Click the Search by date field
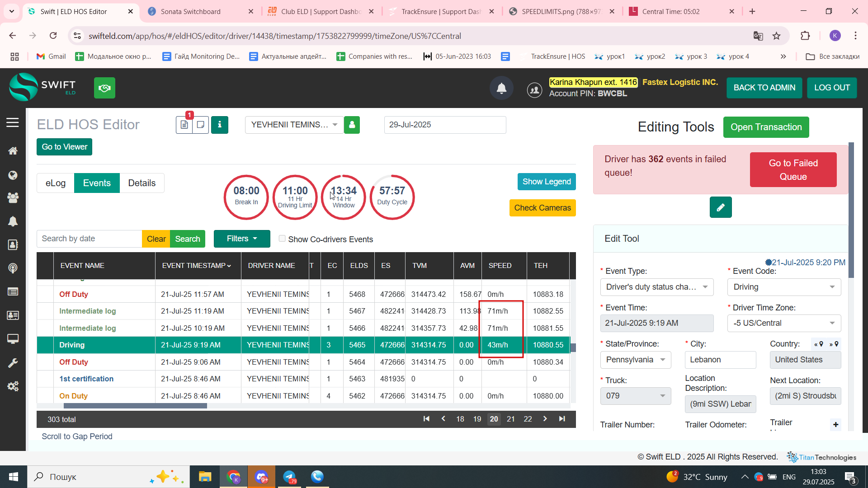Screen dimensions: 868x488 (89, 239)
